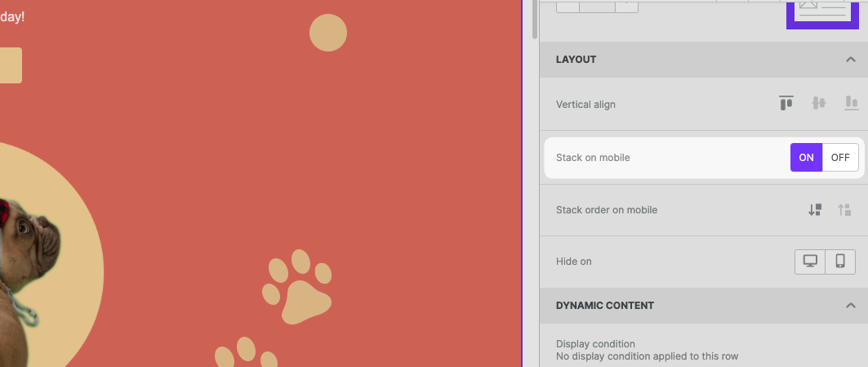The width and height of the screenshot is (868, 367).
Task: Turn Stack on mobile ON
Action: tap(806, 158)
